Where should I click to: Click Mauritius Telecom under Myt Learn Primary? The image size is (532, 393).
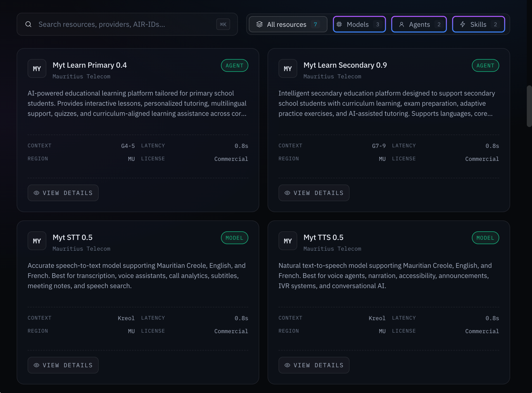81,76
